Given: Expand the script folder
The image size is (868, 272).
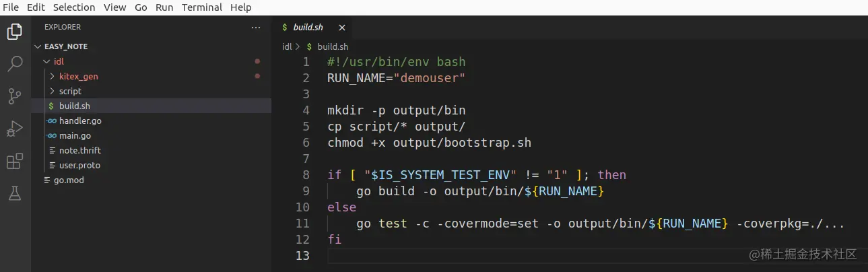Looking at the screenshot, I should coord(53,91).
